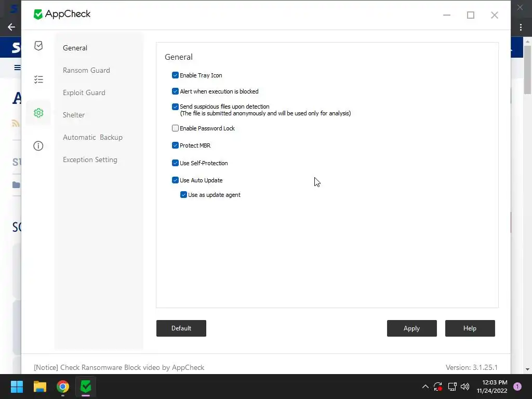Toggle Alert when execution is blocked
Viewport: 532px width, 399px height.
(175, 91)
